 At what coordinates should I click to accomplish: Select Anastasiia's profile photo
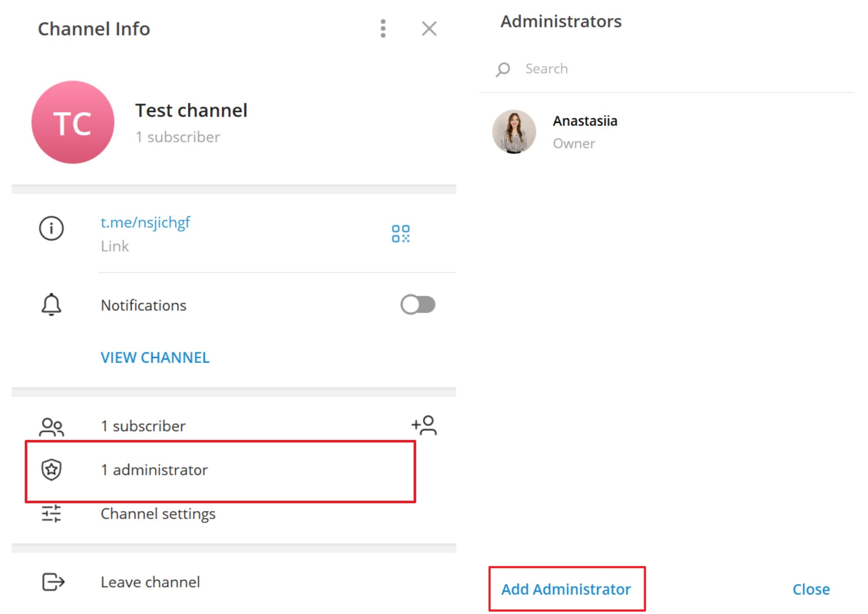[514, 132]
